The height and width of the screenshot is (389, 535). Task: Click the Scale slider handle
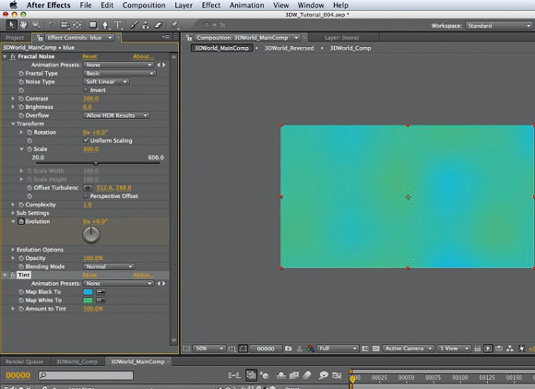(x=96, y=163)
